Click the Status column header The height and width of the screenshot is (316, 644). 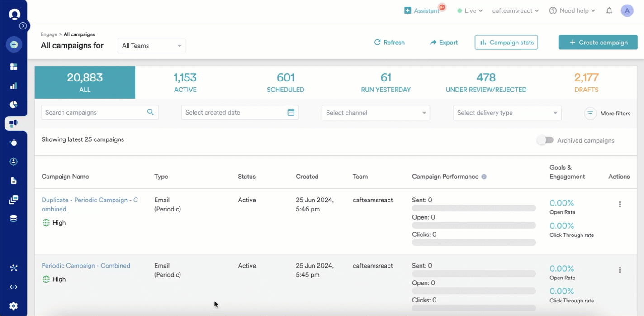pos(247,177)
